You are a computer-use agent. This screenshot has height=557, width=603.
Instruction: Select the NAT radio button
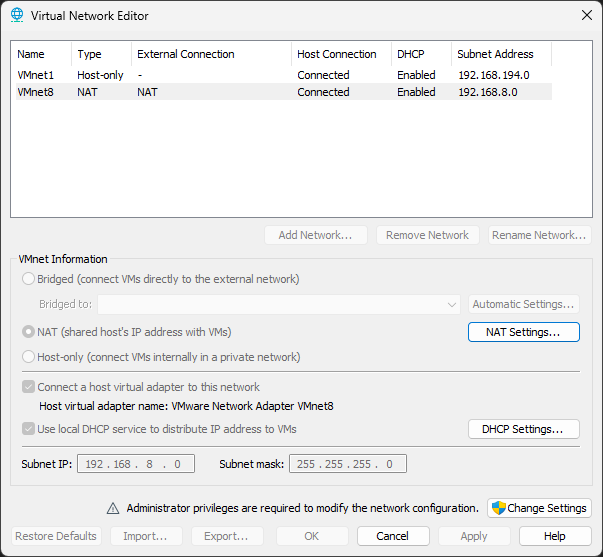tap(28, 332)
